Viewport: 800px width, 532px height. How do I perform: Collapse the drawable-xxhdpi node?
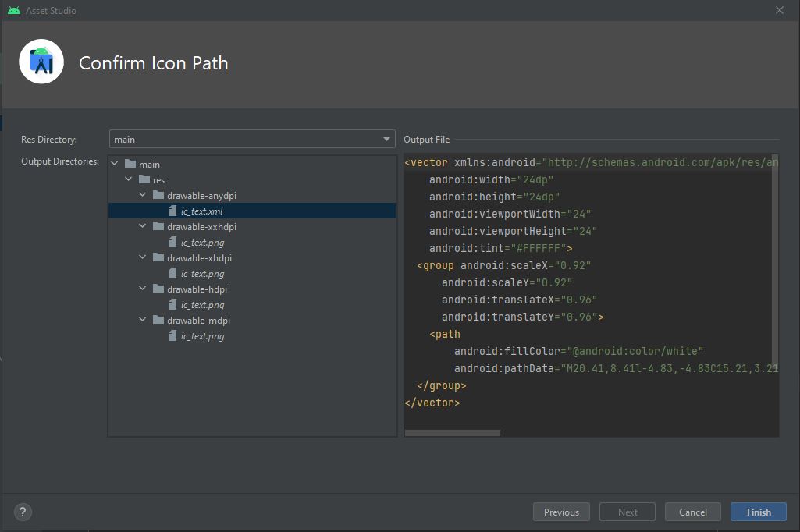click(x=143, y=226)
